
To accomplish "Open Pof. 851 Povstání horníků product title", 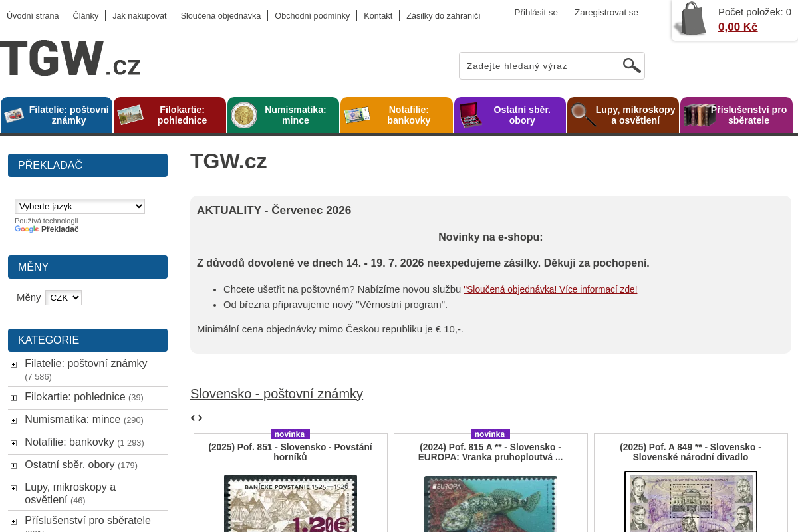I will coord(290,452).
